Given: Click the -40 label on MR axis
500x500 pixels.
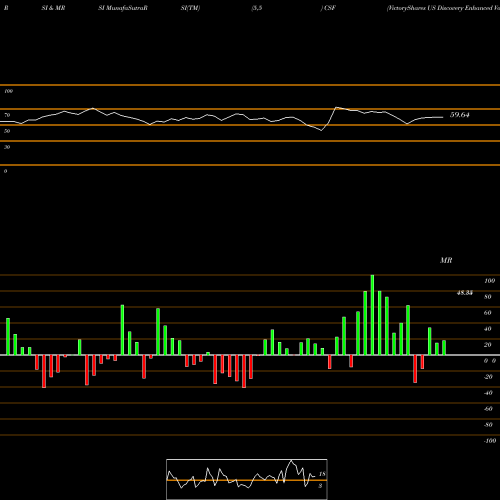Looking at the screenshot, I should [x=488, y=393].
